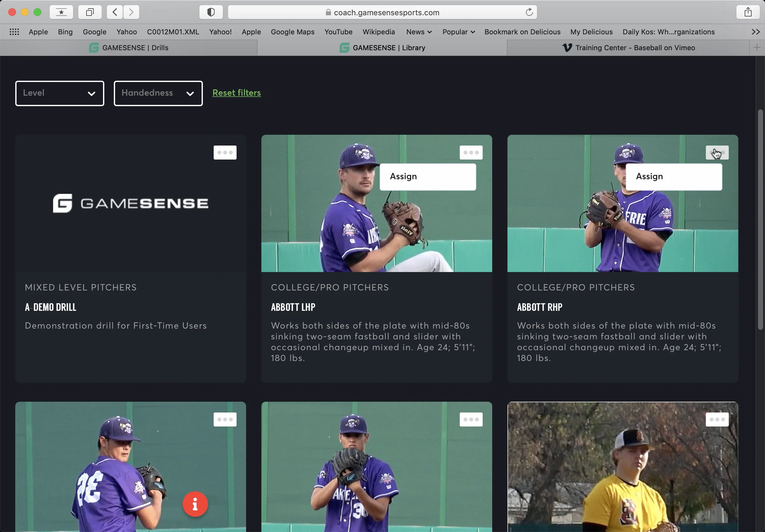This screenshot has width=765, height=532.
Task: Expand the Level filter dropdown
Action: click(60, 93)
